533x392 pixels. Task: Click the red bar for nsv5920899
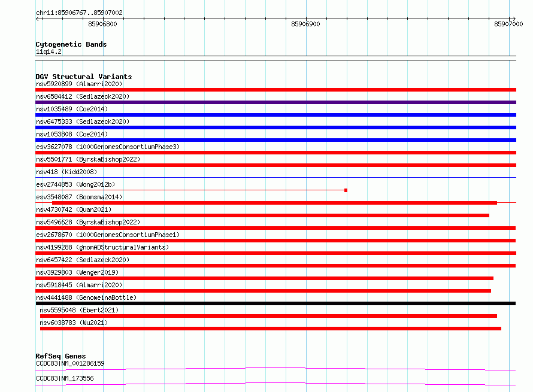[275, 90]
